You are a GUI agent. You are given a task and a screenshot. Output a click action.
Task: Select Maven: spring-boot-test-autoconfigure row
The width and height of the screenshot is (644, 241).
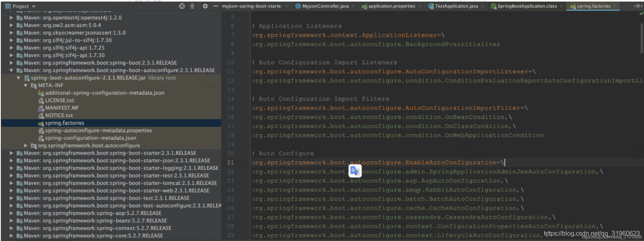(111, 206)
